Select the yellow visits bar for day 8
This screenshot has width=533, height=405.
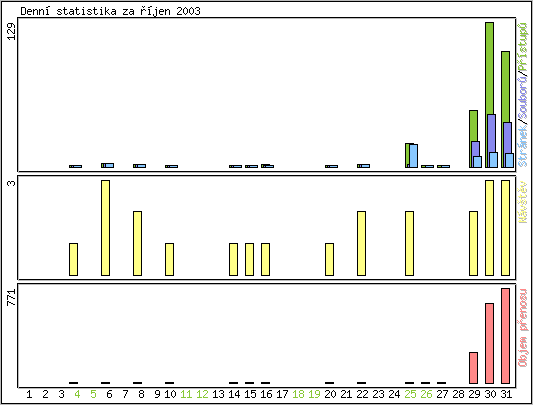click(137, 243)
